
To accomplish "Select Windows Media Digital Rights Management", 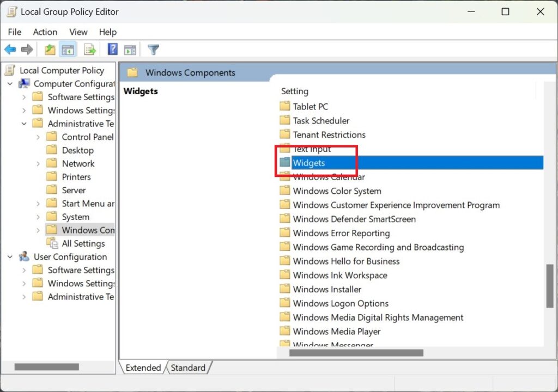I will pos(378,317).
